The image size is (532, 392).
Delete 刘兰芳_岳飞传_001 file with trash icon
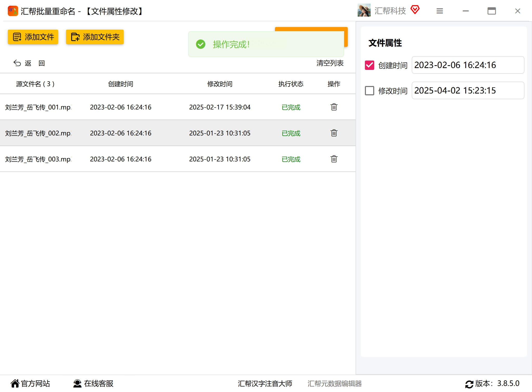[334, 107]
